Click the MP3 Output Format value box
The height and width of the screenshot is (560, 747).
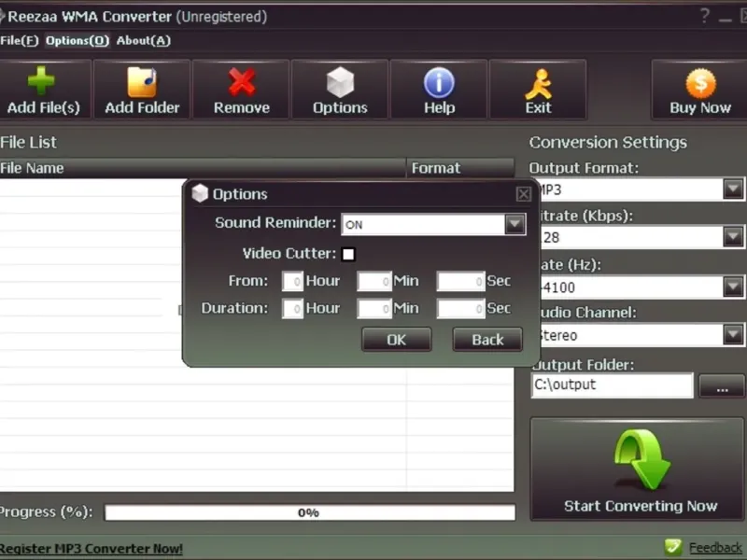point(632,189)
